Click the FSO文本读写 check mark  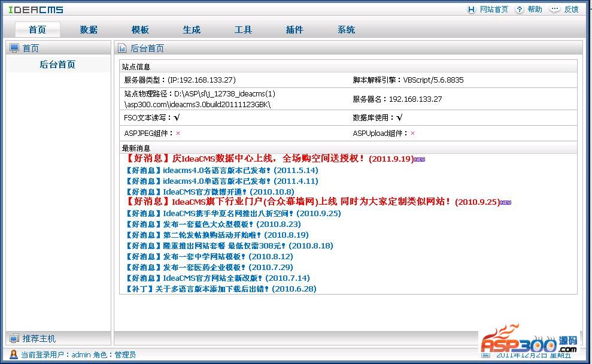[x=177, y=118]
